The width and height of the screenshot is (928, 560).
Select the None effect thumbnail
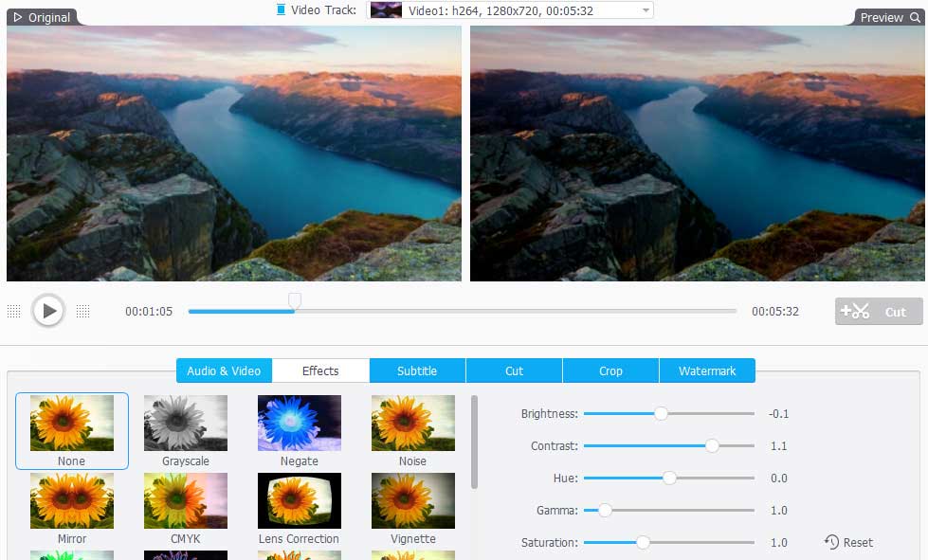72,431
